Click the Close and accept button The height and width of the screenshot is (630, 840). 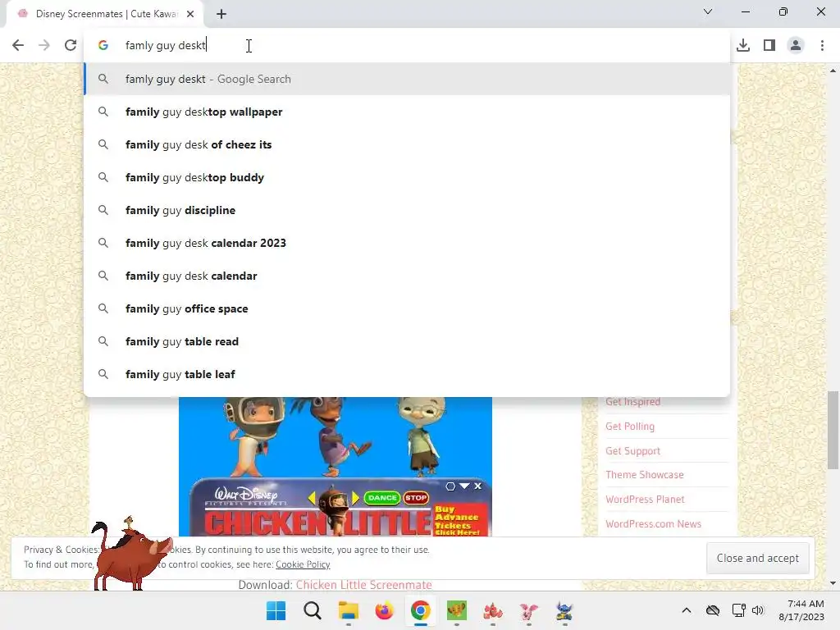tap(757, 558)
